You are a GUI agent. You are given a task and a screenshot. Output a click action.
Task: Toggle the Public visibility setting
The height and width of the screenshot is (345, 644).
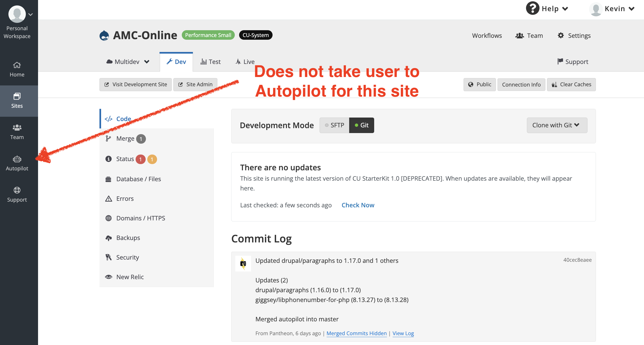point(479,84)
